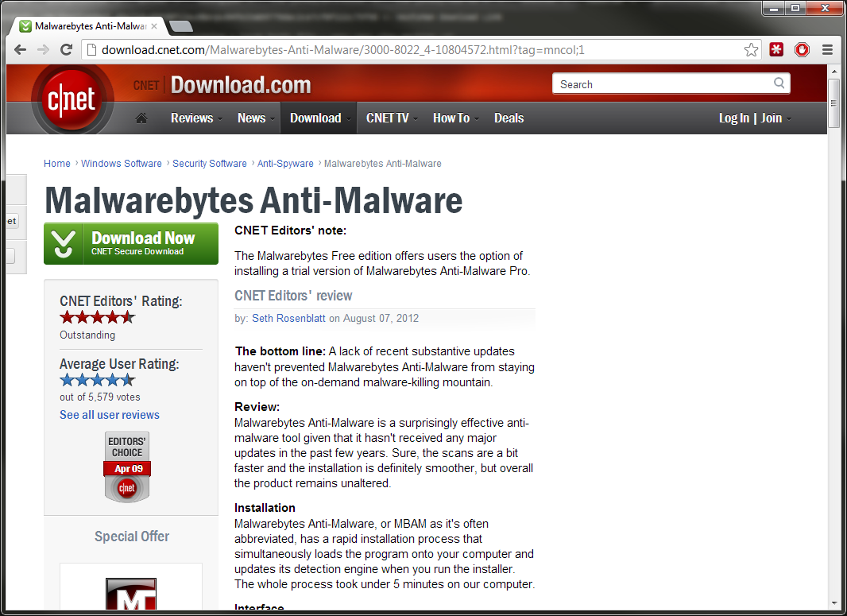This screenshot has width=847, height=616.
Task: Click the 'August 07, 2012' date text
Action: pos(381,318)
